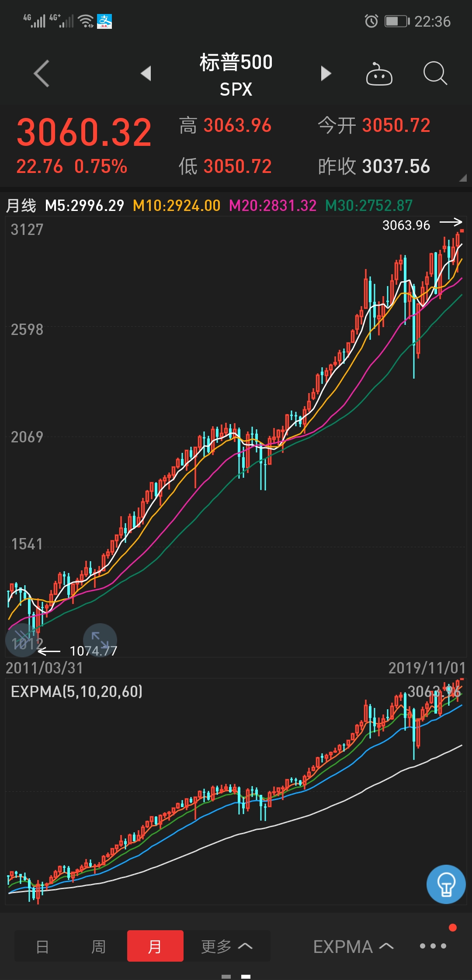This screenshot has width=472, height=980.
Task: Tap the alarm icon in status bar
Action: (371, 21)
